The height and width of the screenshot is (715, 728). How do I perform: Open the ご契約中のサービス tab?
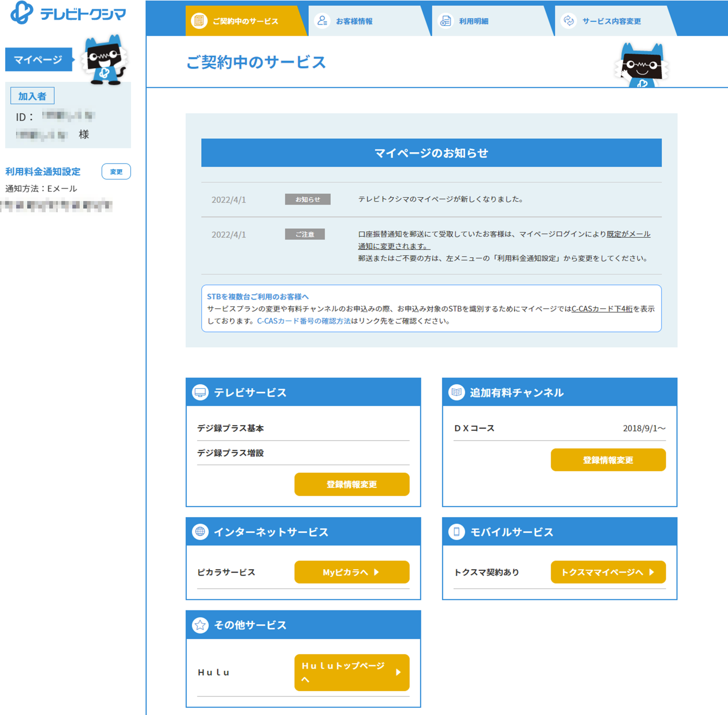[246, 21]
